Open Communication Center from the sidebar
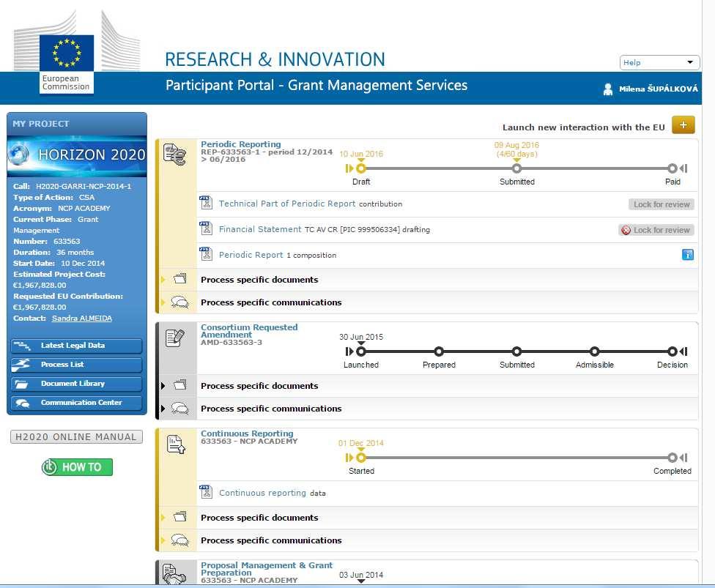Image resolution: width=715 pixels, height=588 pixels. (76, 403)
